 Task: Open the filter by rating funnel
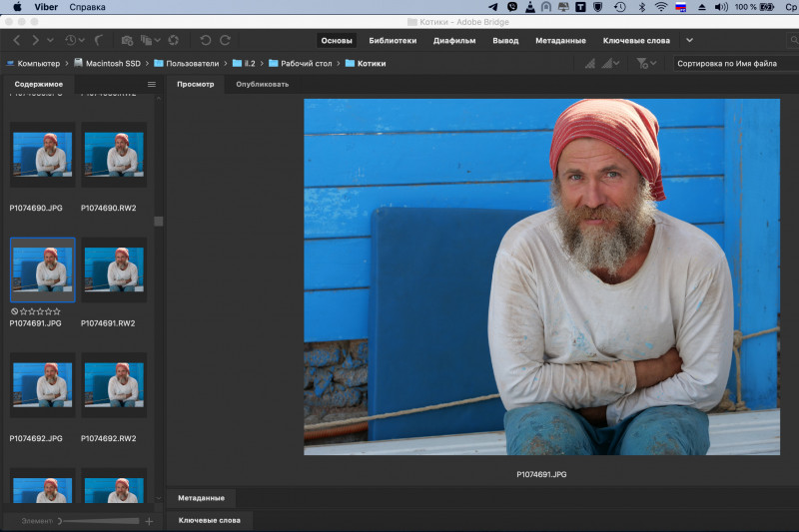coord(646,64)
